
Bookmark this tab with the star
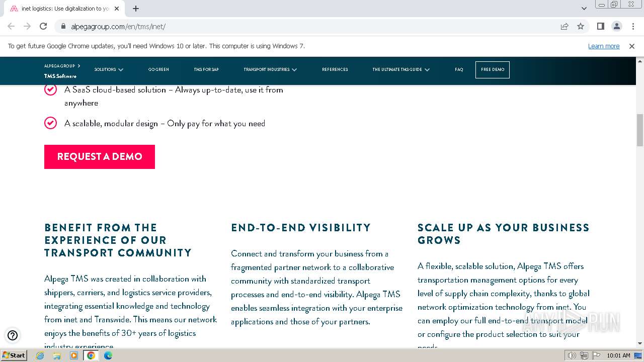pyautogui.click(x=581, y=26)
